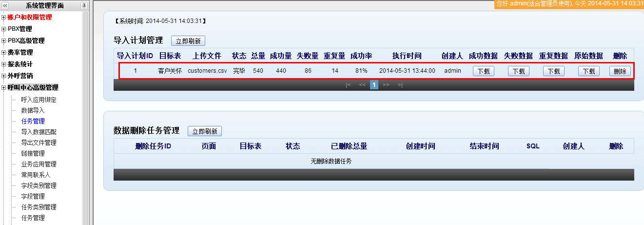
Task: Collapse the left sidebar with double-arrow icon
Action: (5, 5)
